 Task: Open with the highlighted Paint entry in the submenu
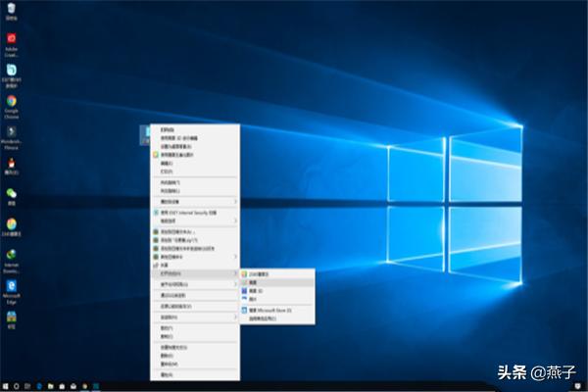(277, 282)
